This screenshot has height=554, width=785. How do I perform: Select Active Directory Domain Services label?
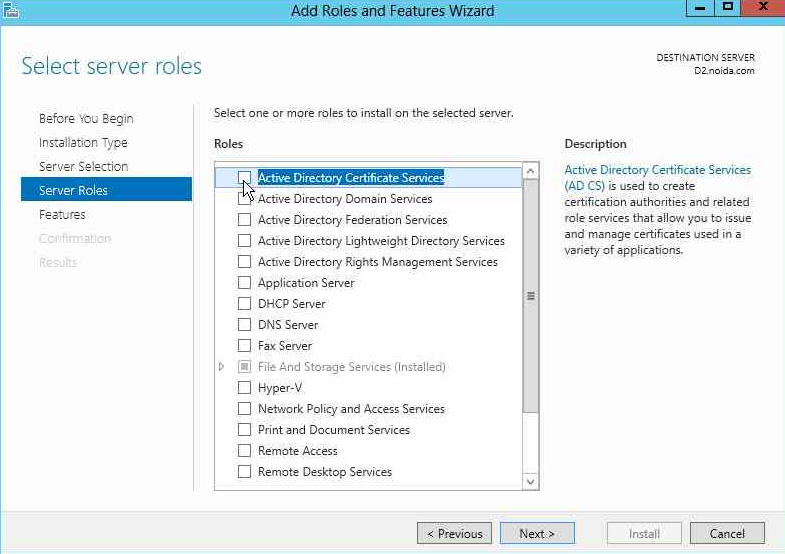(345, 199)
